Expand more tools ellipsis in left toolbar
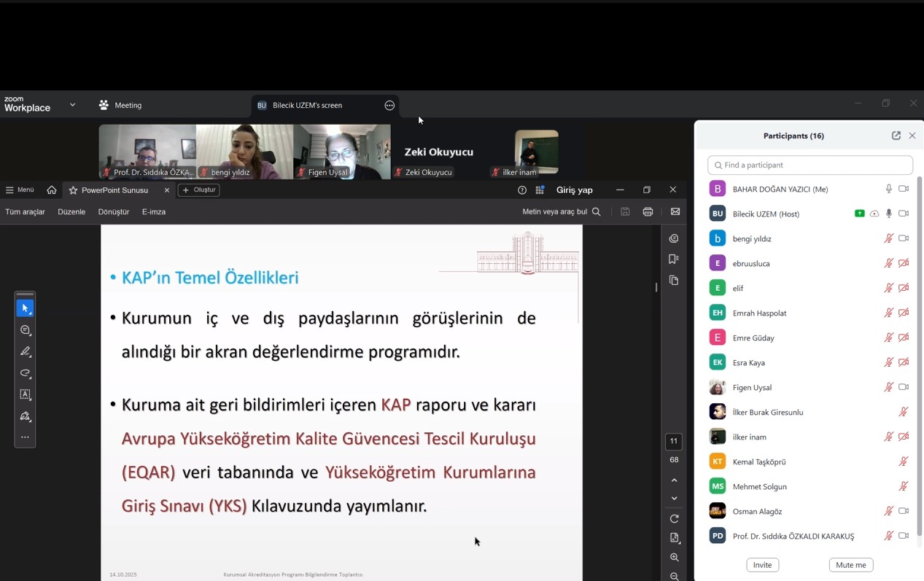 25,437
